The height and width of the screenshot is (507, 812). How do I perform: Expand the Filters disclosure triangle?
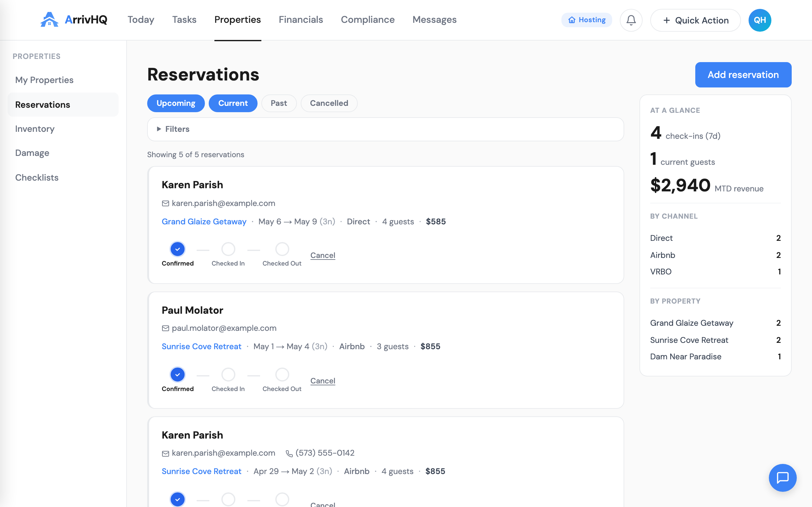[x=159, y=129]
